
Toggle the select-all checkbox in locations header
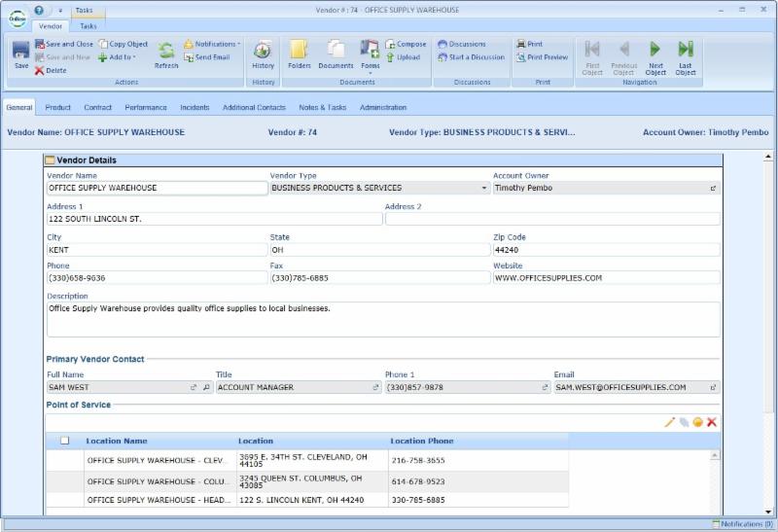(x=65, y=441)
